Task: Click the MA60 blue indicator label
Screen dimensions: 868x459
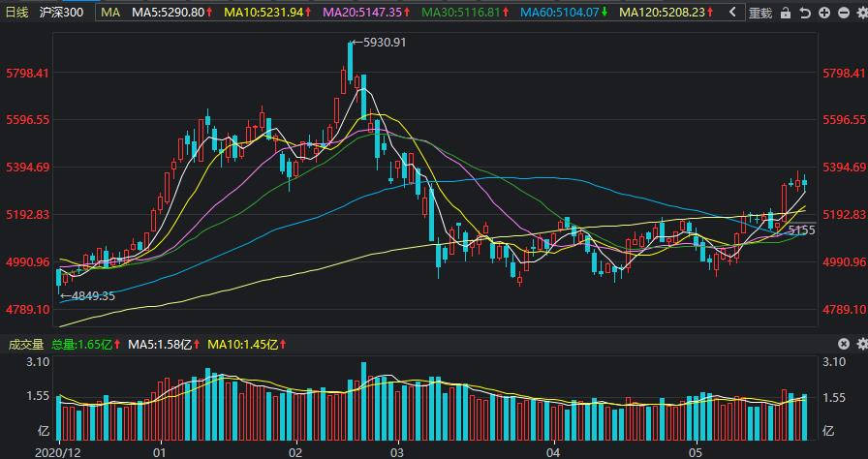Action: click(x=564, y=13)
